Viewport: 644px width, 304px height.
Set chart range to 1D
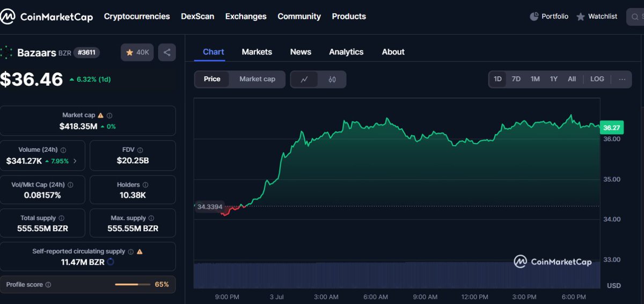click(x=497, y=79)
